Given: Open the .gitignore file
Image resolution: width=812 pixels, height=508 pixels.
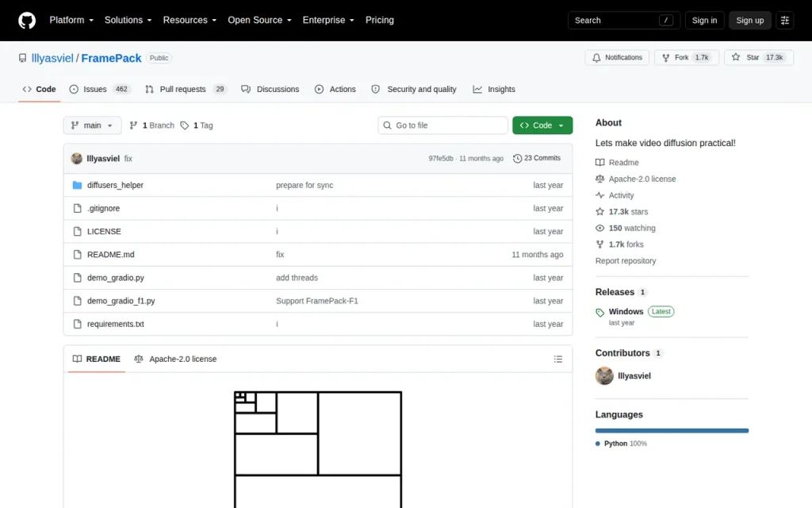Looking at the screenshot, I should pos(104,209).
